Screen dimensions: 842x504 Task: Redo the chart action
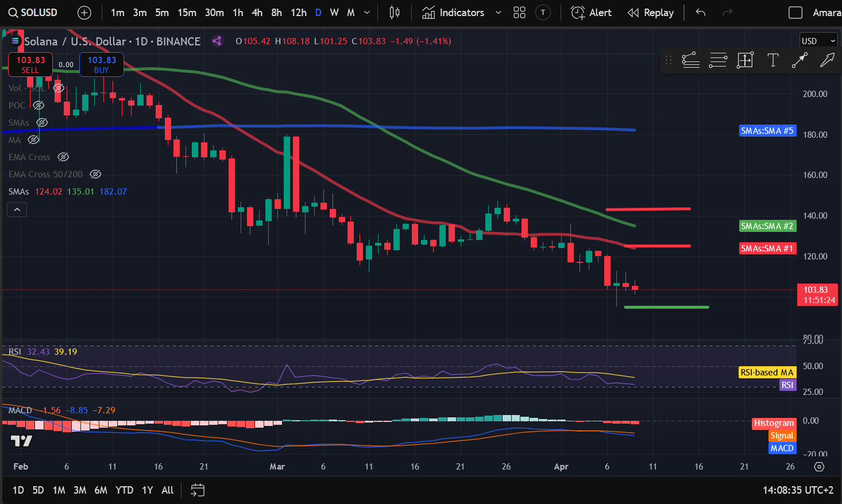pyautogui.click(x=727, y=13)
